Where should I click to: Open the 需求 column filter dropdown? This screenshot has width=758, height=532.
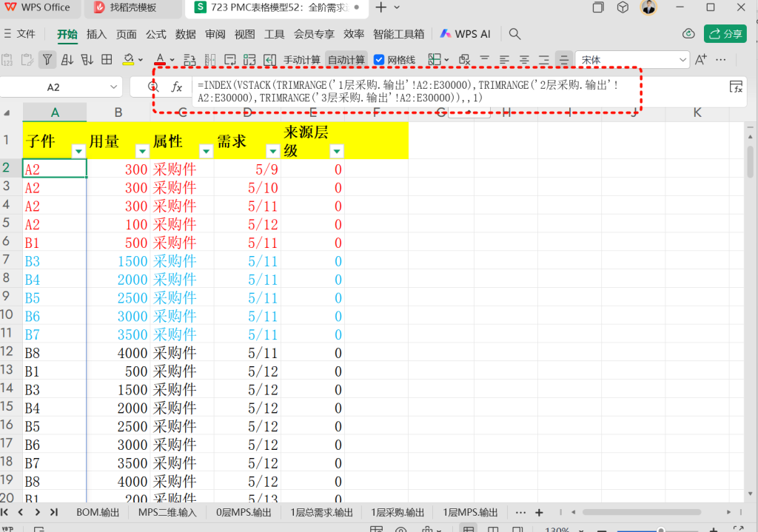pyautogui.click(x=272, y=151)
